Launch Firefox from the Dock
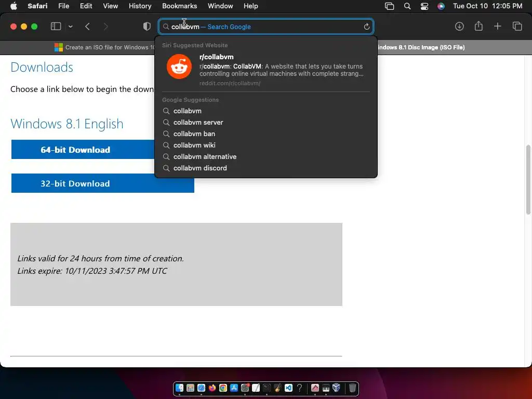532x399 pixels. pos(212,388)
